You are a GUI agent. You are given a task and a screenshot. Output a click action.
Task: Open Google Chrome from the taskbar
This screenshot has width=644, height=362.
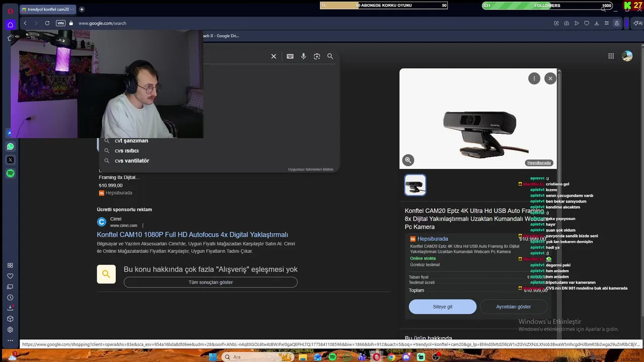[x=391, y=357]
